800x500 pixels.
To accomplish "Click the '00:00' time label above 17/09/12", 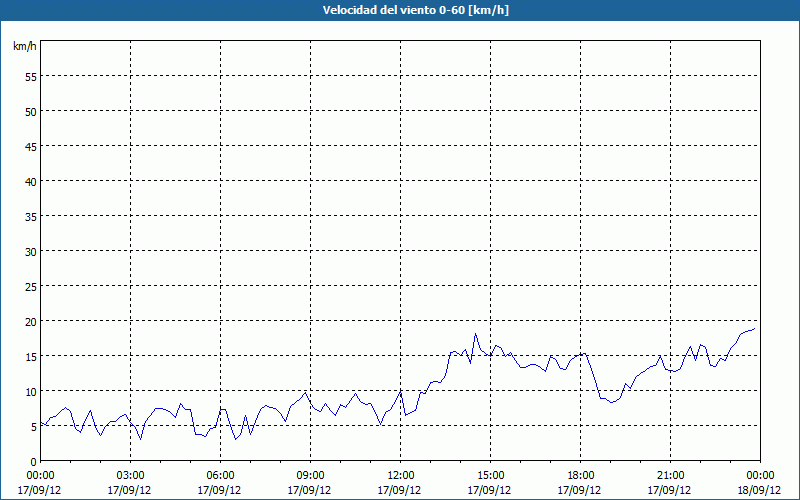I will (x=40, y=476).
